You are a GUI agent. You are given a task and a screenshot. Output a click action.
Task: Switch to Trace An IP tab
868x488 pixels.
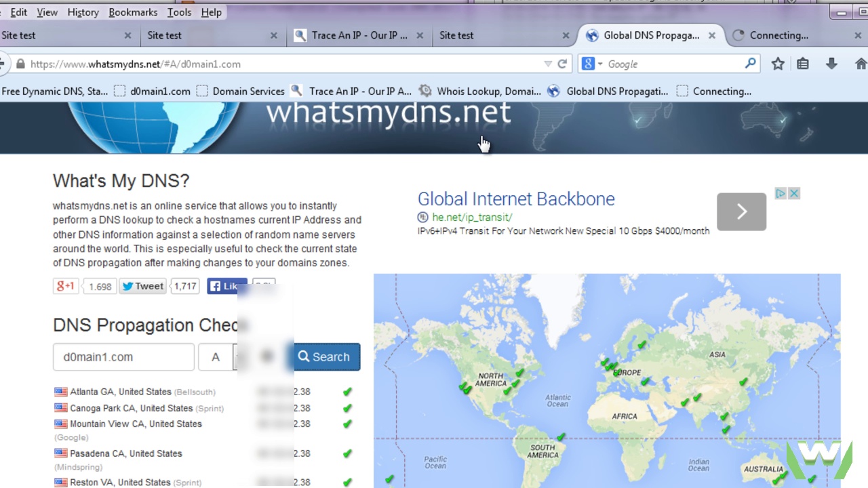click(359, 35)
